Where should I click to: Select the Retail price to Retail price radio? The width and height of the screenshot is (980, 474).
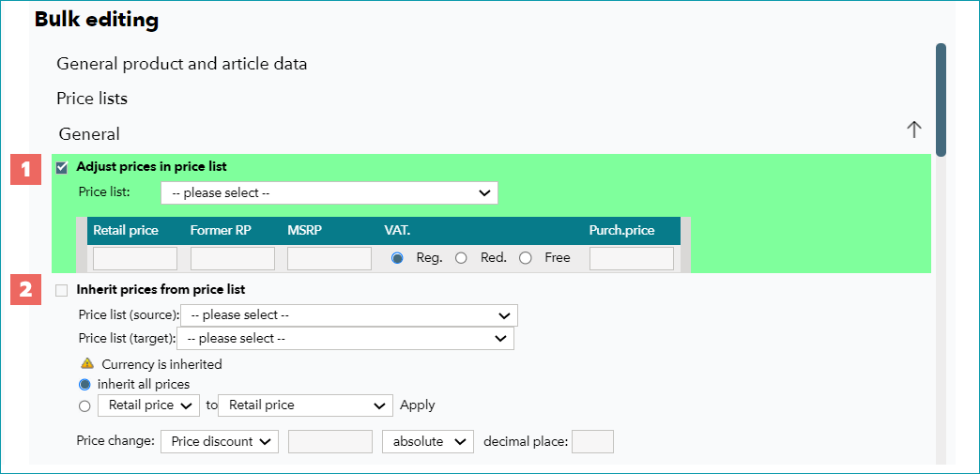point(85,405)
